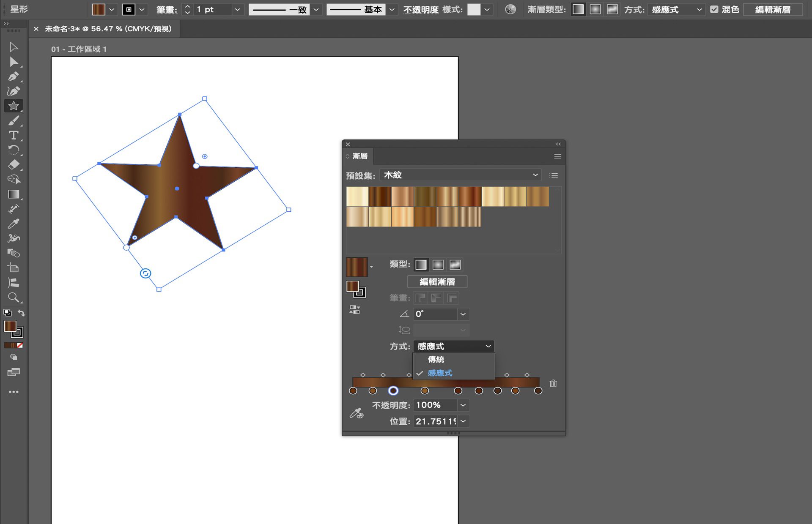Toggle the 混色 checkbox in top bar

(715, 8)
